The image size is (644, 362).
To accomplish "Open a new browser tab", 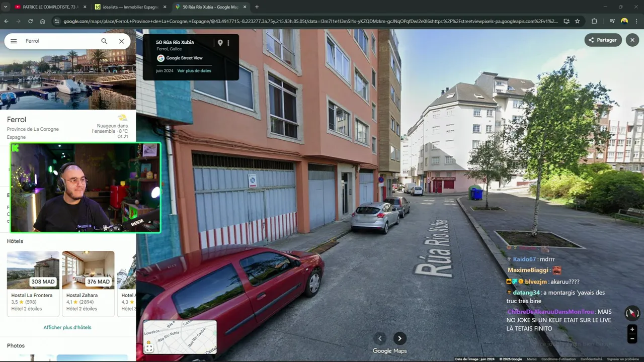I will click(257, 7).
